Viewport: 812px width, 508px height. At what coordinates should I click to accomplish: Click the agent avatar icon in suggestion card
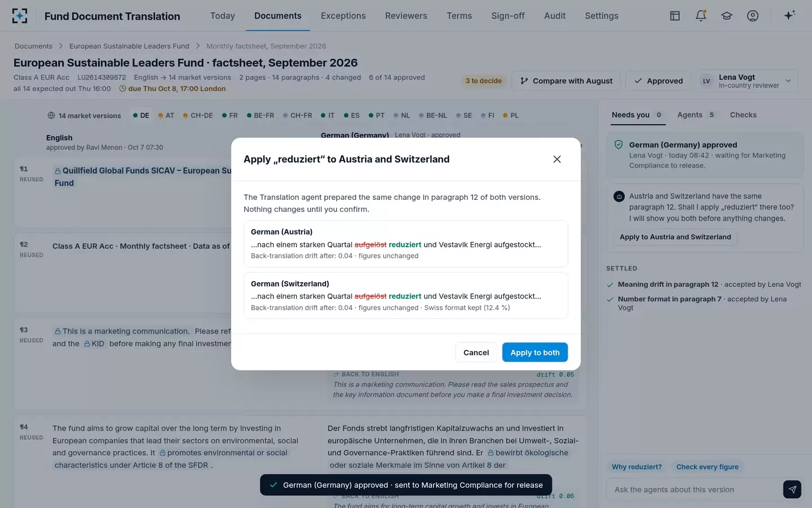pos(619,196)
